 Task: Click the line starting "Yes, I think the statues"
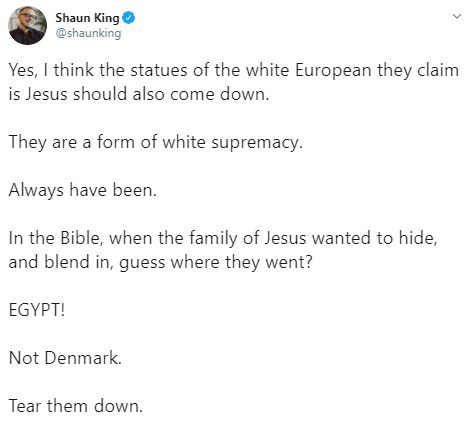(x=234, y=70)
